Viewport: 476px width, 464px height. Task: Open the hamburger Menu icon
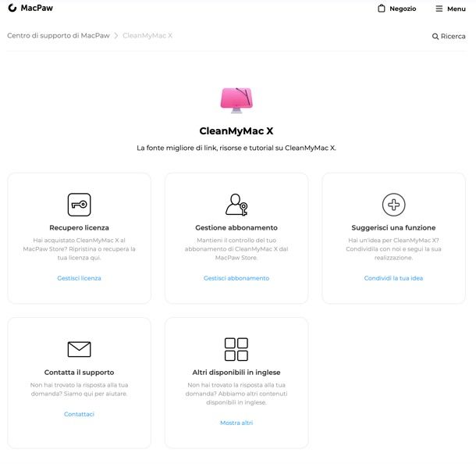point(439,9)
